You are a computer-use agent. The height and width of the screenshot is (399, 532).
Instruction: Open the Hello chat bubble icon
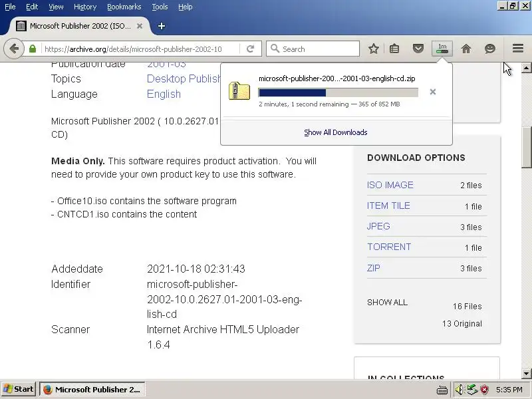pyautogui.click(x=490, y=49)
